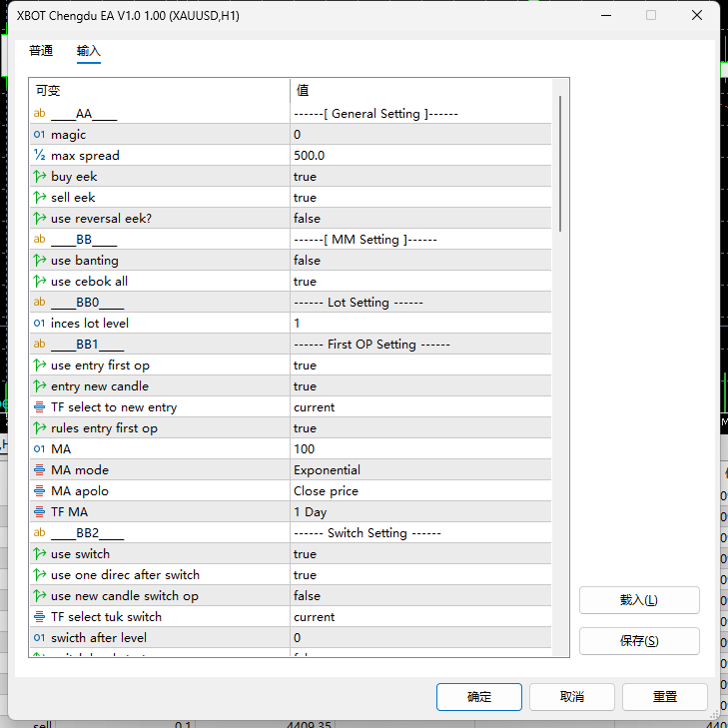This screenshot has width=728, height=728.
Task: Toggle rules entry first op true value
Action: pyautogui.click(x=420, y=428)
